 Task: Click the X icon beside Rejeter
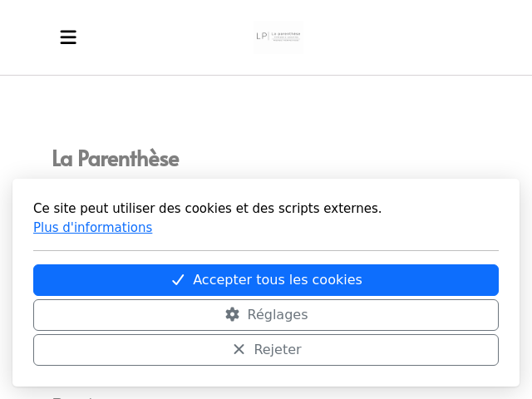tap(239, 349)
